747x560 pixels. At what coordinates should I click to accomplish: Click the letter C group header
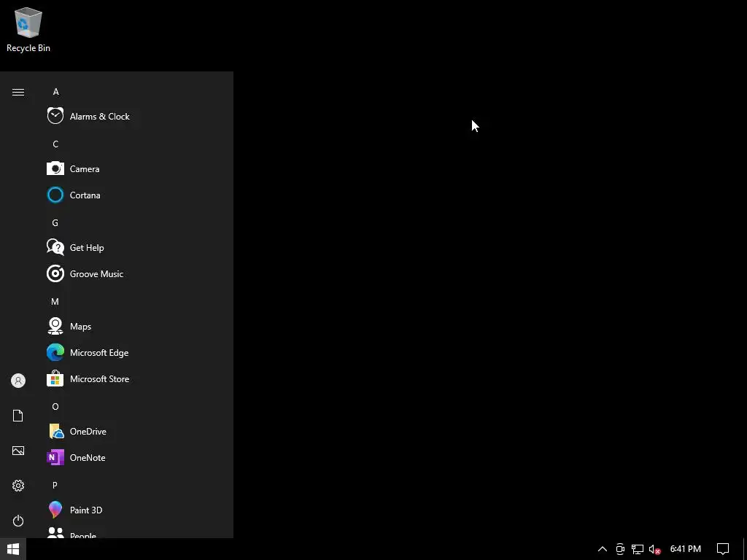point(55,144)
